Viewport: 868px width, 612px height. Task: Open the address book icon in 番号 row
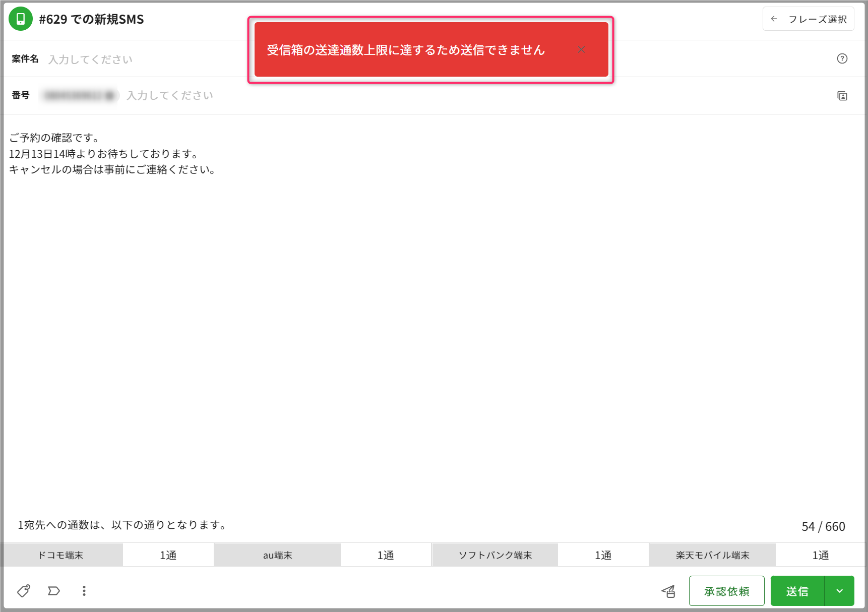pyautogui.click(x=842, y=96)
